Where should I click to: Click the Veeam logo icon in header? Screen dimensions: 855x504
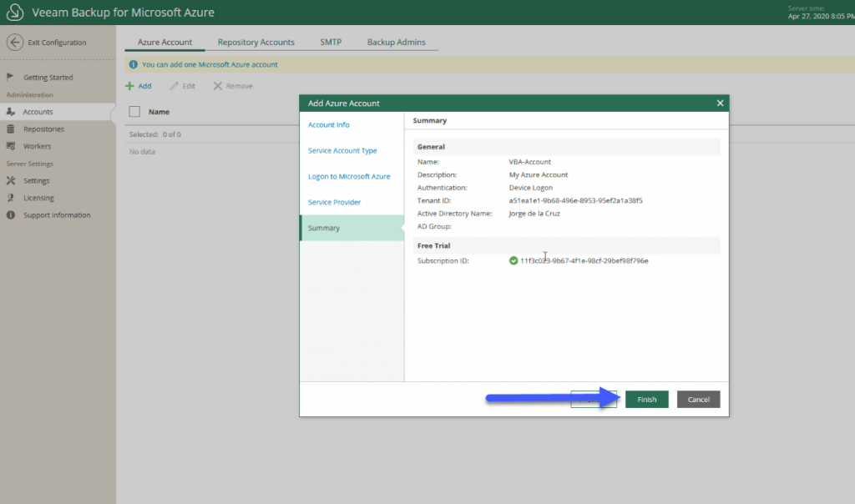(x=15, y=12)
